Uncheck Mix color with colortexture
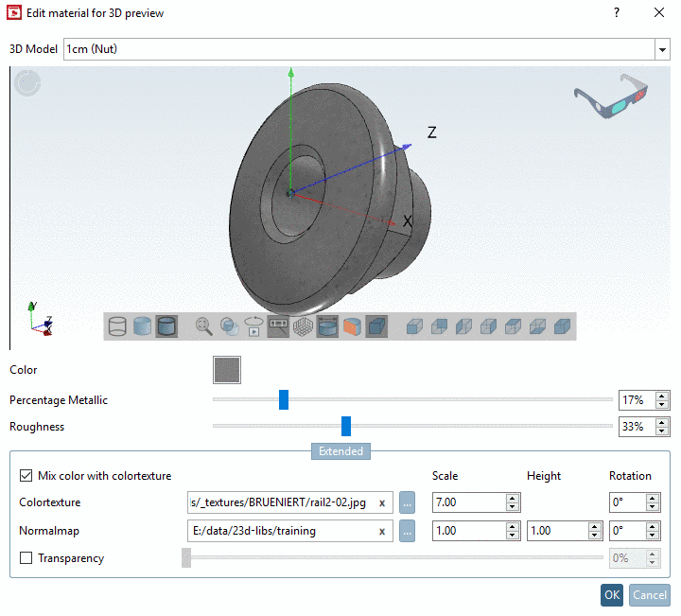Viewport: 681px width, 616px height. click(26, 475)
